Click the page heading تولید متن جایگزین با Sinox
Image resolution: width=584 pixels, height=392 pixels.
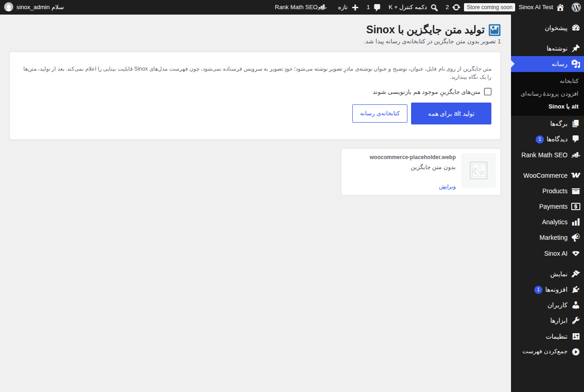[425, 30]
